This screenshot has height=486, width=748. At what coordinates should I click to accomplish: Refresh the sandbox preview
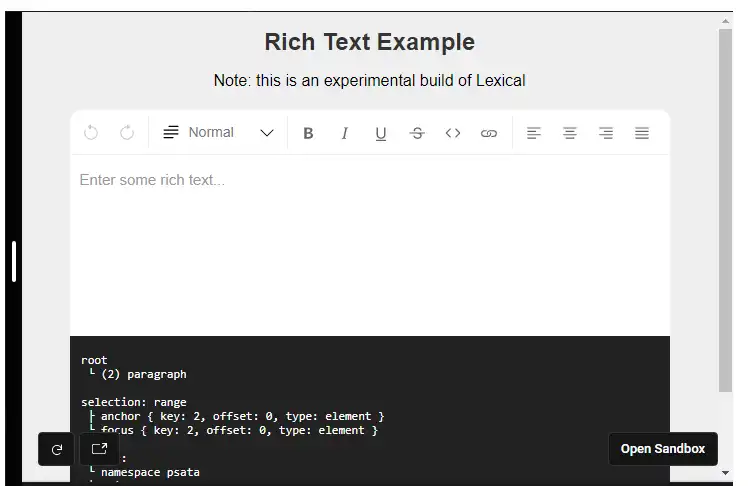coord(56,449)
